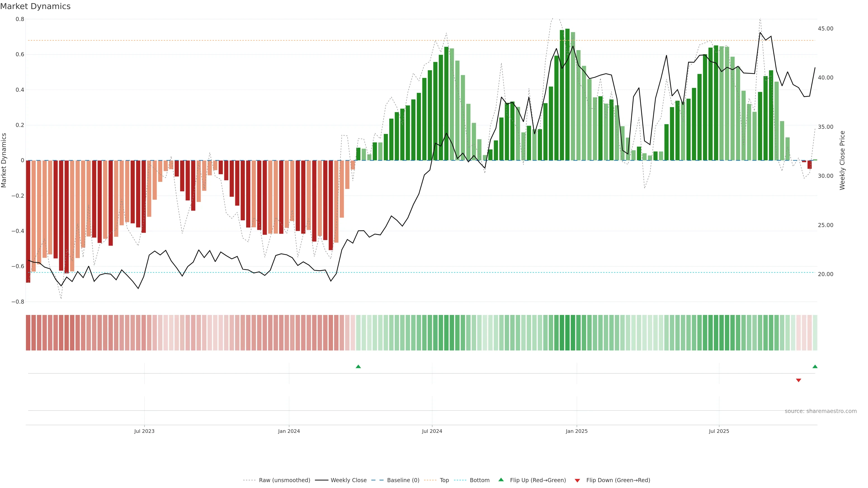Click the red flip-down marker near late 2025
Screen dimensions: 868x488
pyautogui.click(x=798, y=380)
